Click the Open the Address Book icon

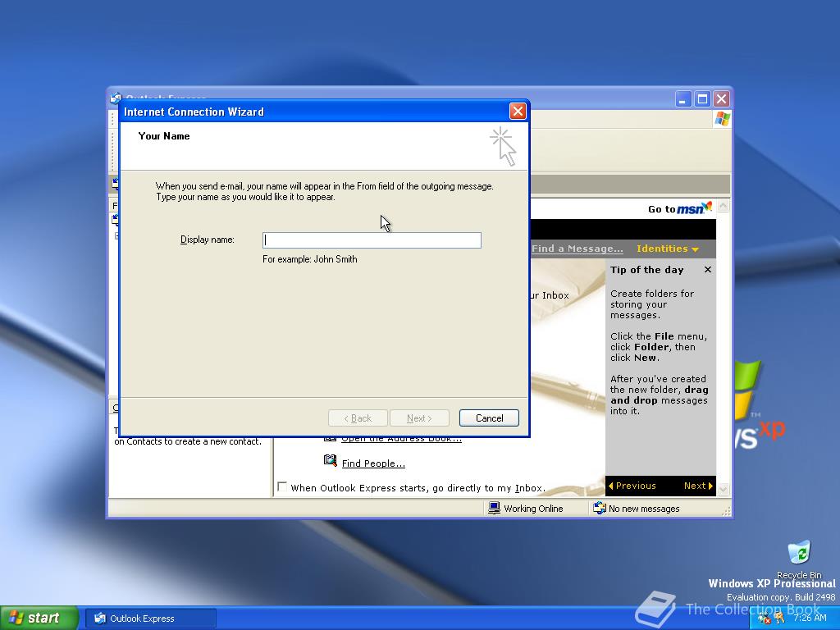point(331,438)
